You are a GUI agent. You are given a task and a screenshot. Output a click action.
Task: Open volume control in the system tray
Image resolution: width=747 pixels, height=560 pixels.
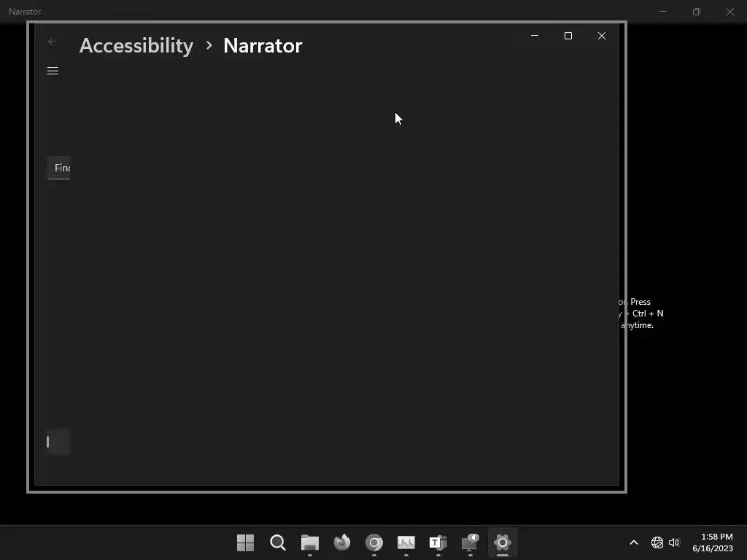click(x=673, y=542)
